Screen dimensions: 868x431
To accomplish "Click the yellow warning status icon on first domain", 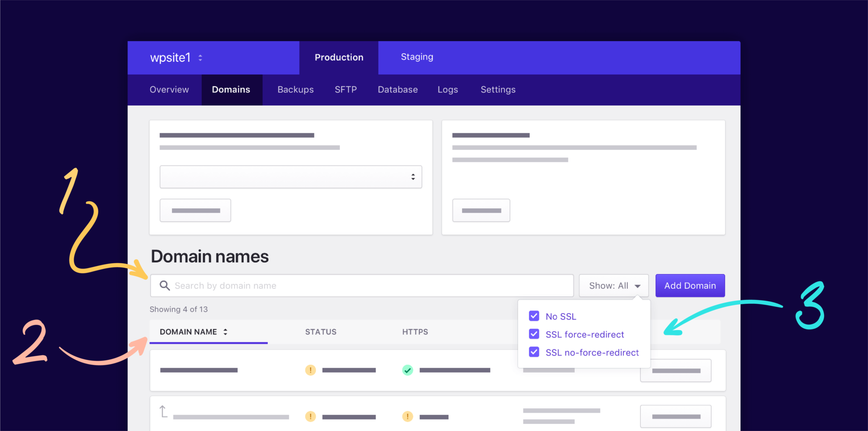I will point(310,370).
